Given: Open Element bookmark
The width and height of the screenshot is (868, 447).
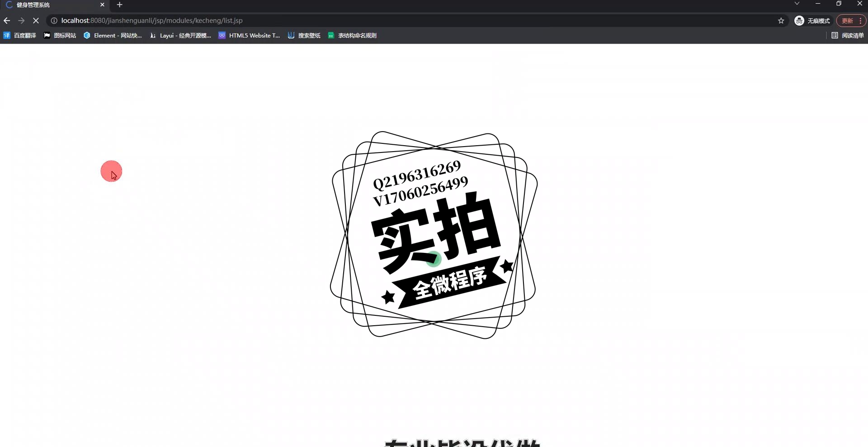Looking at the screenshot, I should click(x=113, y=35).
